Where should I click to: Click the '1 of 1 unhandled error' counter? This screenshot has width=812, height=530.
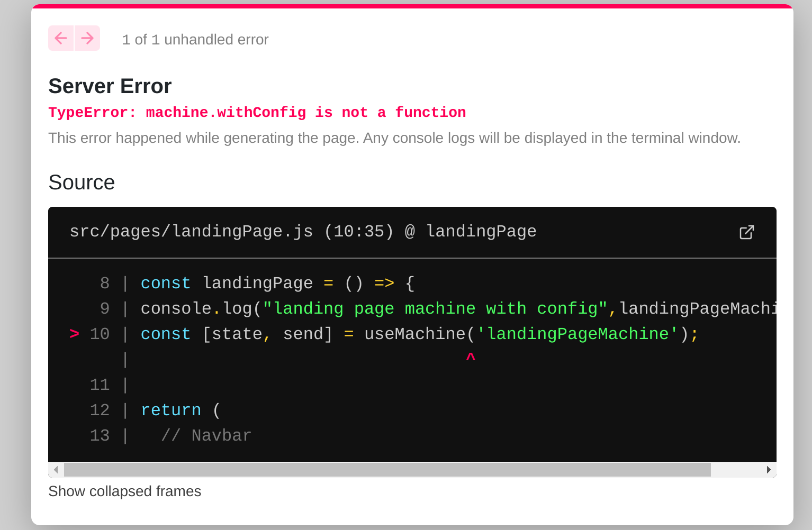195,39
